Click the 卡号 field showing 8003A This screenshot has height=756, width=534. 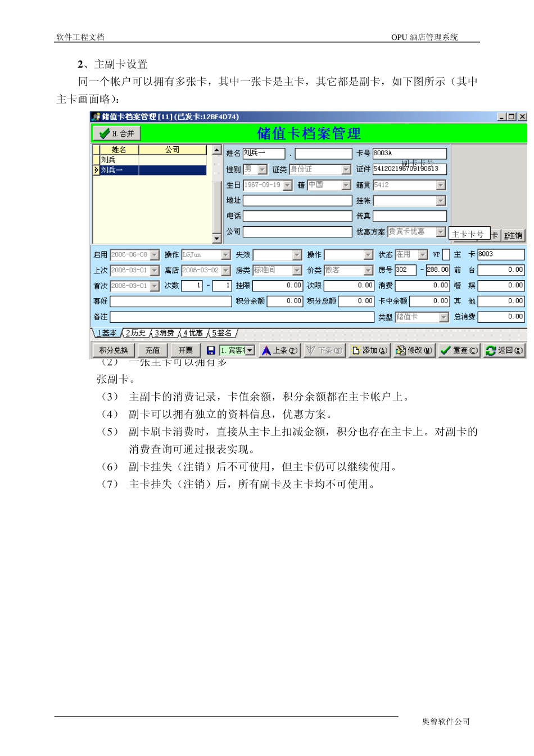tap(410, 153)
